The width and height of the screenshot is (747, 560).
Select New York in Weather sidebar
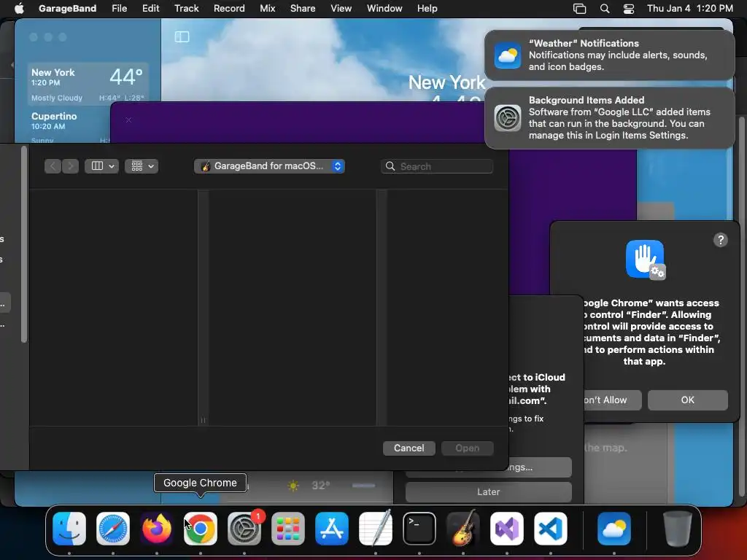click(x=88, y=85)
